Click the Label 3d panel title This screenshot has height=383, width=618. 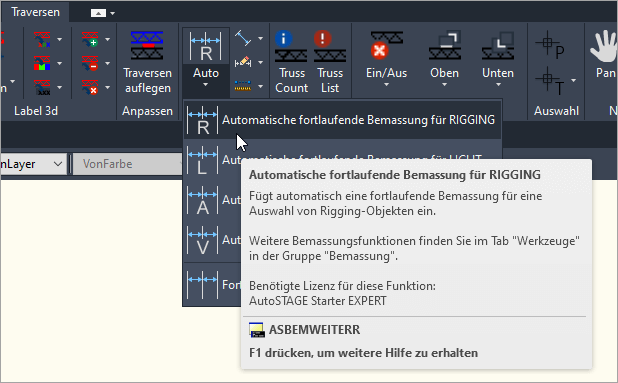36,111
